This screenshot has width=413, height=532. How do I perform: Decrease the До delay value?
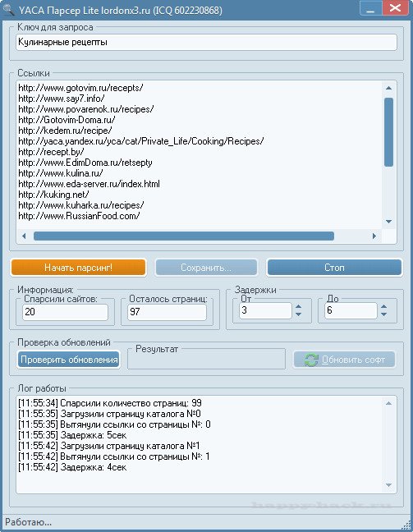(x=383, y=314)
